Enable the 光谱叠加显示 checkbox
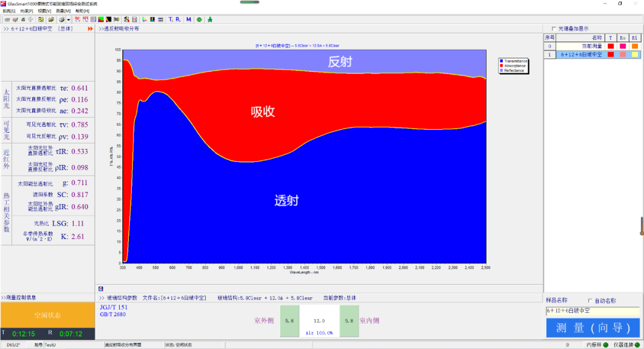 tap(553, 29)
